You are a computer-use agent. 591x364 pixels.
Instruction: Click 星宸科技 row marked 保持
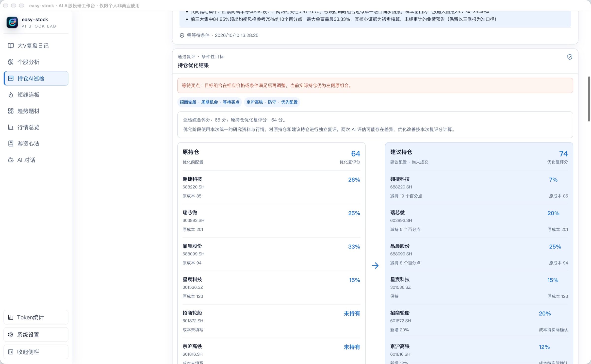point(479,288)
